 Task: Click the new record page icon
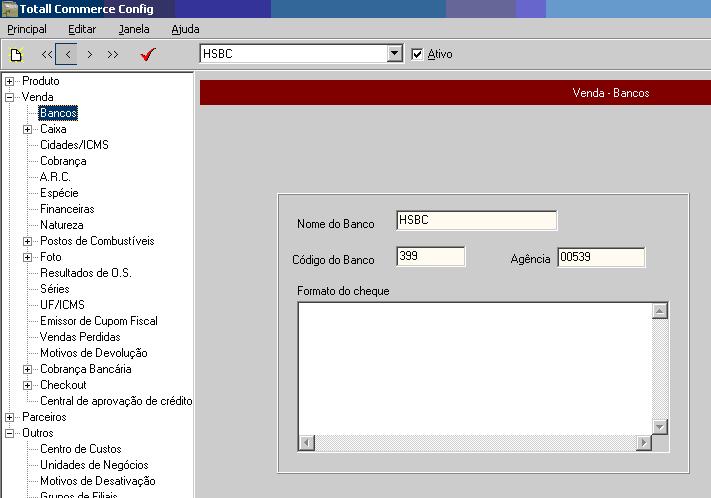(15, 55)
